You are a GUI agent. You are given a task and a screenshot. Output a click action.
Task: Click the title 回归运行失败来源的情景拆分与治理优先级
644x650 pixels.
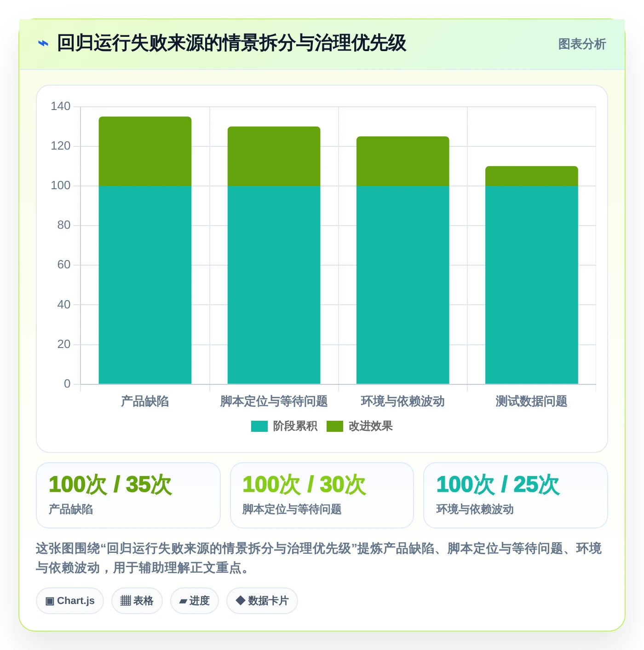click(232, 43)
